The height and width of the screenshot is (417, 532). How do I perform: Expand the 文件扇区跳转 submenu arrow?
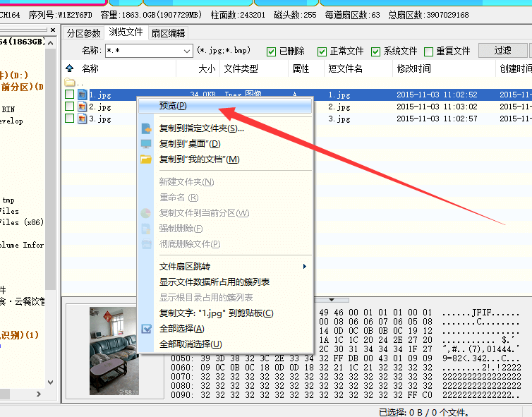pyautogui.click(x=305, y=266)
